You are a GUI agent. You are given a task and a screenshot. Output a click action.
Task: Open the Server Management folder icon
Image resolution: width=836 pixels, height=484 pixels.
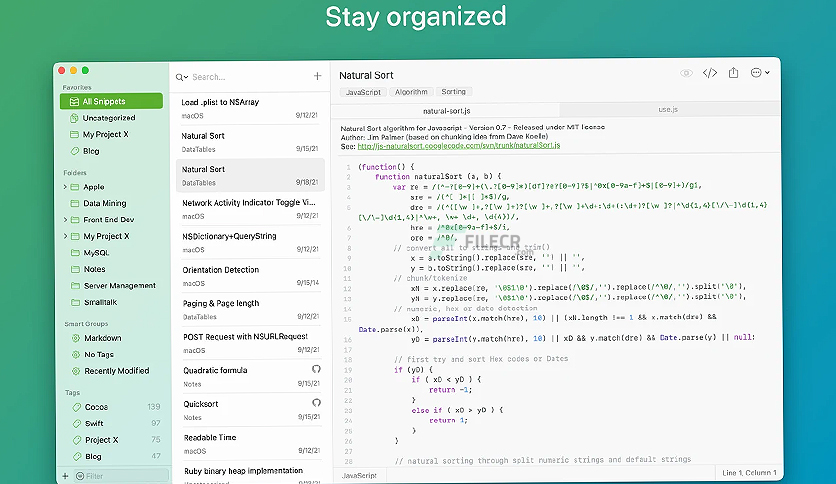click(x=75, y=286)
